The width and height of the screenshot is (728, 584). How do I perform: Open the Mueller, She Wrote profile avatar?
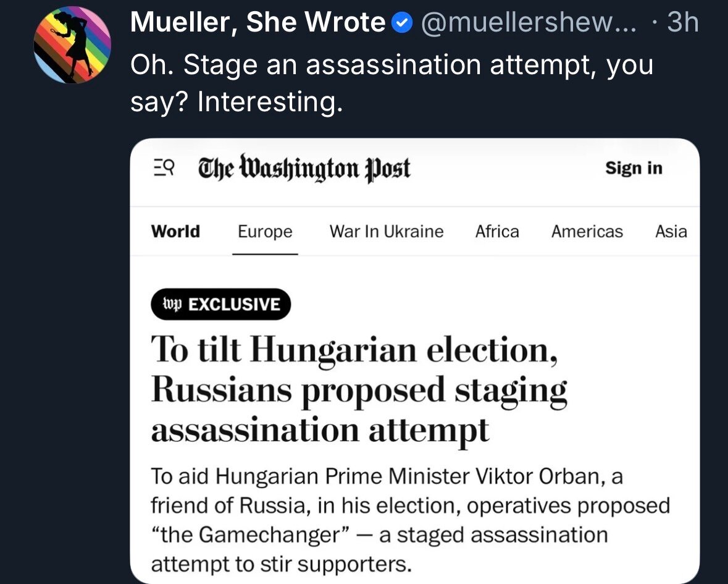click(71, 46)
